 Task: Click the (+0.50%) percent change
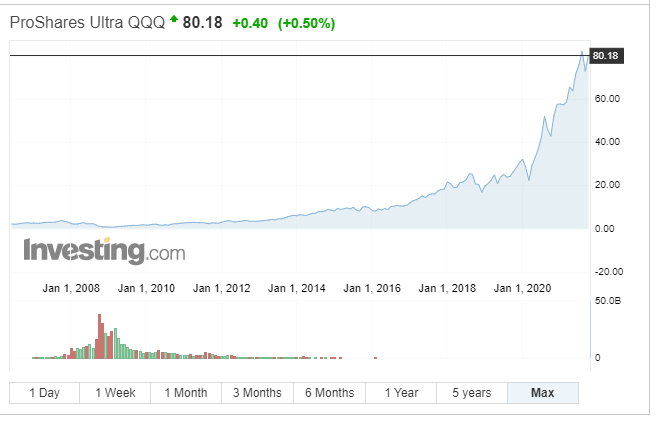tap(307, 23)
